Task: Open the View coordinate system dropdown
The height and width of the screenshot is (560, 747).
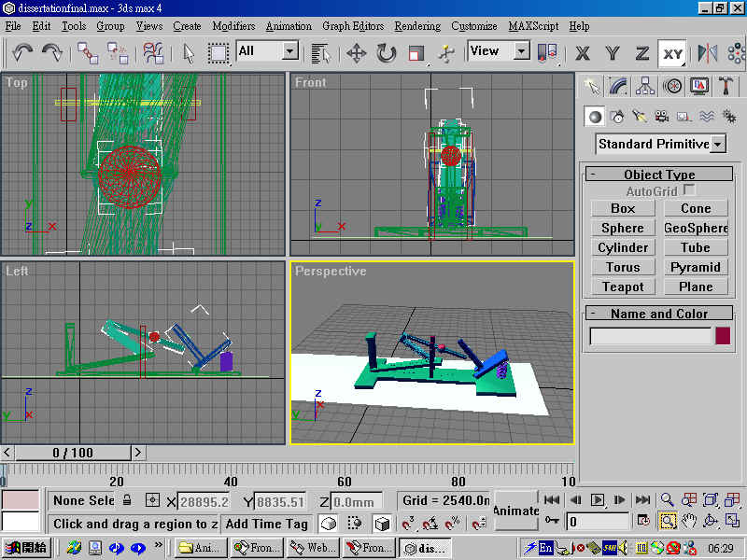Action: pos(499,51)
